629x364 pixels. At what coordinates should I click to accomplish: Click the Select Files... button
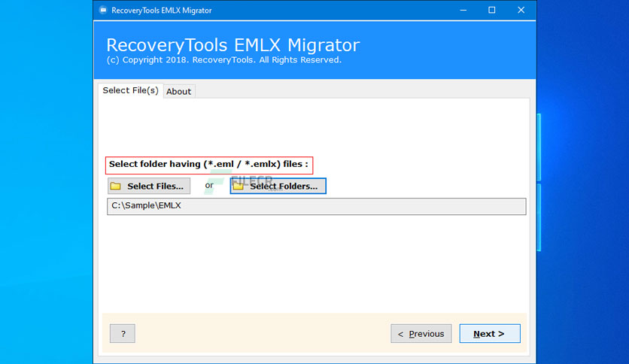[149, 186]
